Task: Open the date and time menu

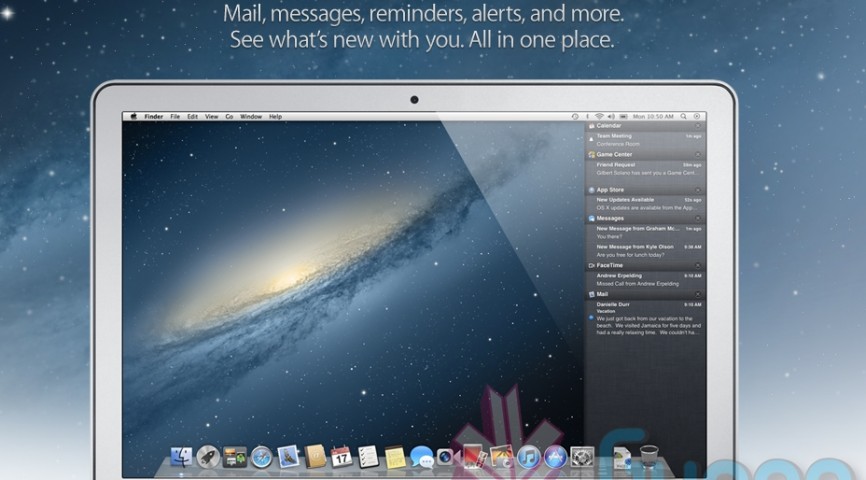Action: click(x=654, y=116)
